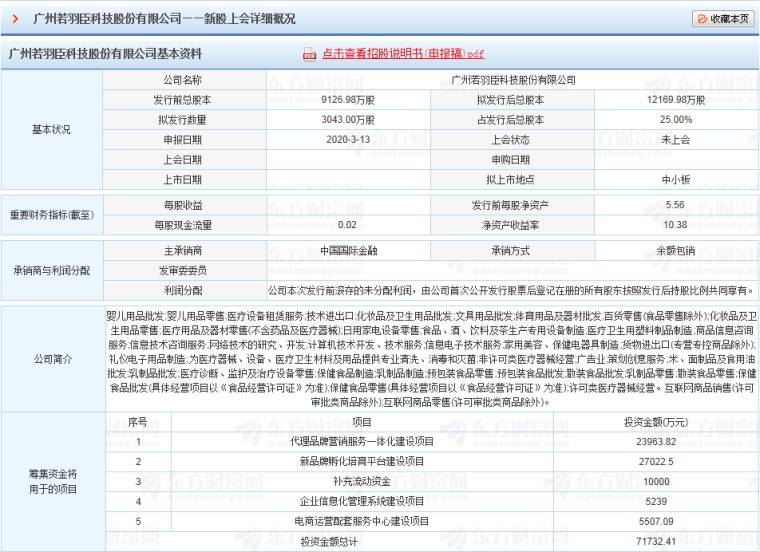This screenshot has width=760, height=552.
Task: Click the 承销方式 value 余额包销
Action: (x=676, y=251)
